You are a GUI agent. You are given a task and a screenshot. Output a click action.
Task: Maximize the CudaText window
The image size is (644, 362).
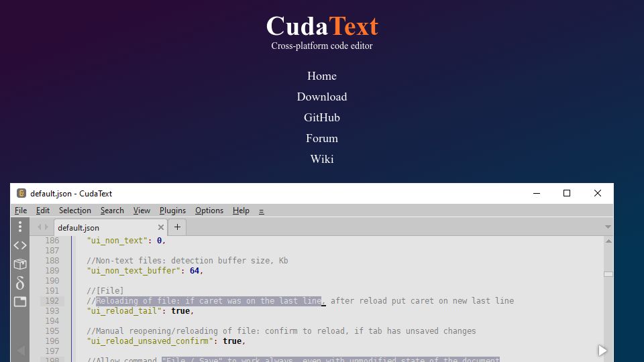coord(567,193)
